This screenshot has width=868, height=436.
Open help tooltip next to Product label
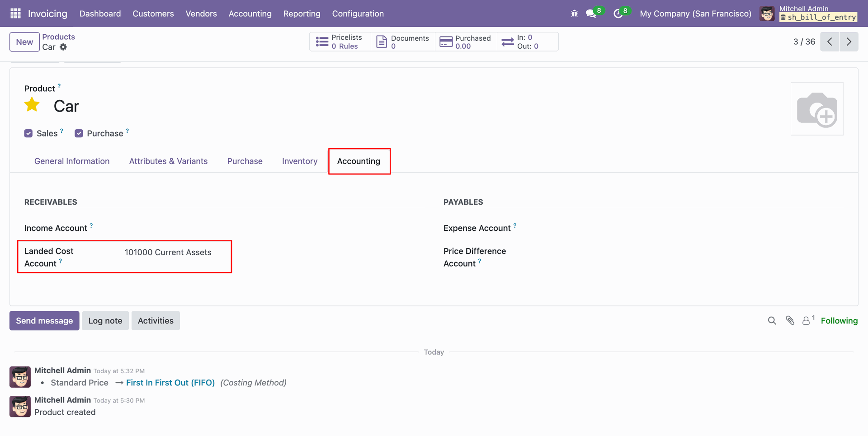click(59, 85)
